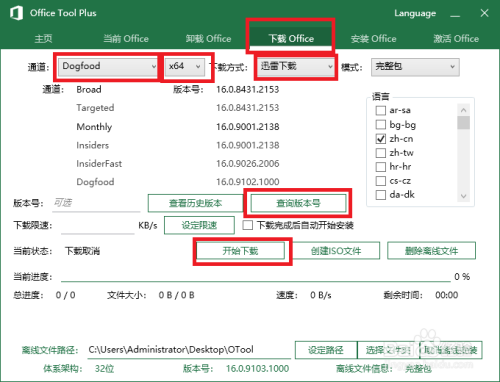The width and height of the screenshot is (500, 382).
Task: Click the 32位 architecture value
Action: click(104, 368)
